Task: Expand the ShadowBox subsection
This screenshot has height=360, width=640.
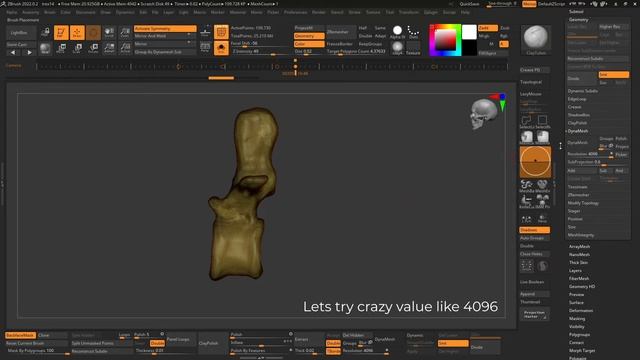Action: click(578, 115)
